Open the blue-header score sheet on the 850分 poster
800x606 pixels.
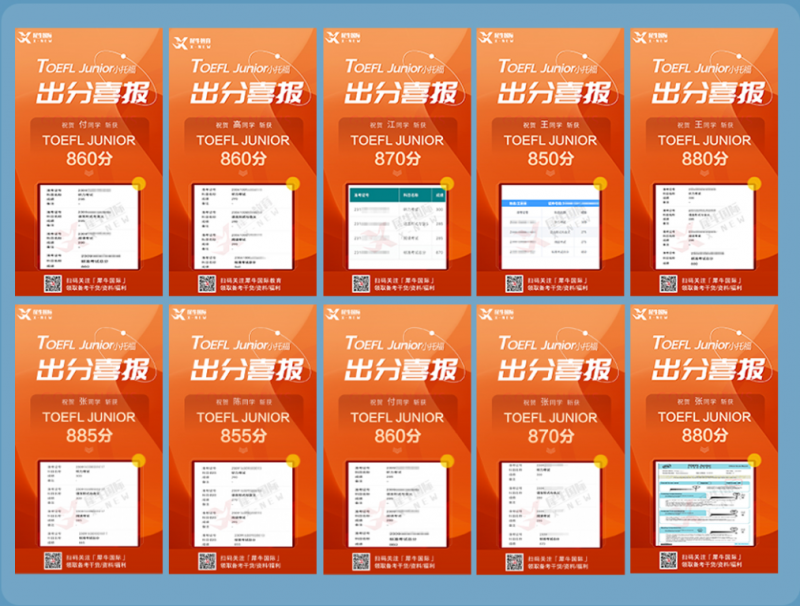(x=550, y=227)
